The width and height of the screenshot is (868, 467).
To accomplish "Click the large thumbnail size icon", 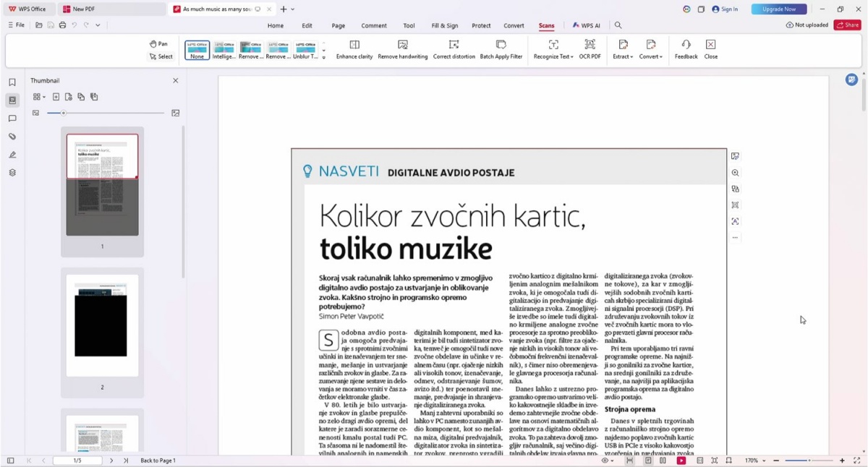I will click(x=175, y=113).
